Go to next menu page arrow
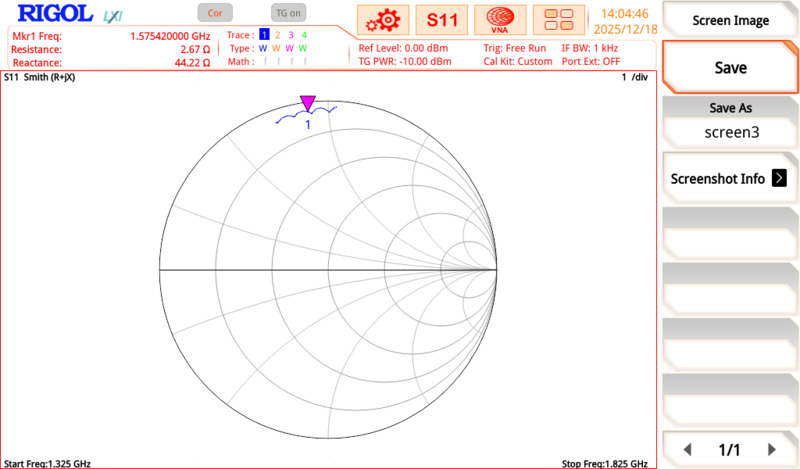This screenshot has height=469, width=800. [771, 450]
